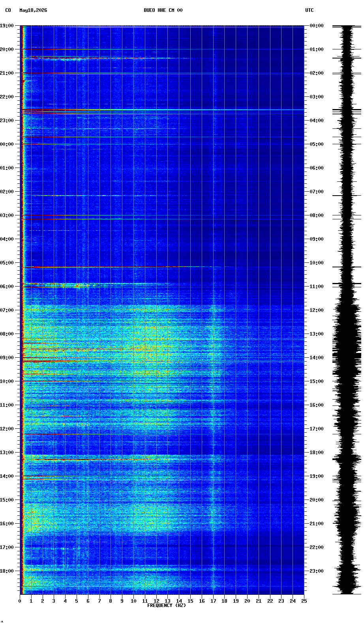The image size is (364, 626).
Task: Click the FREQUENCY (HZ) axis title
Action: point(167,605)
